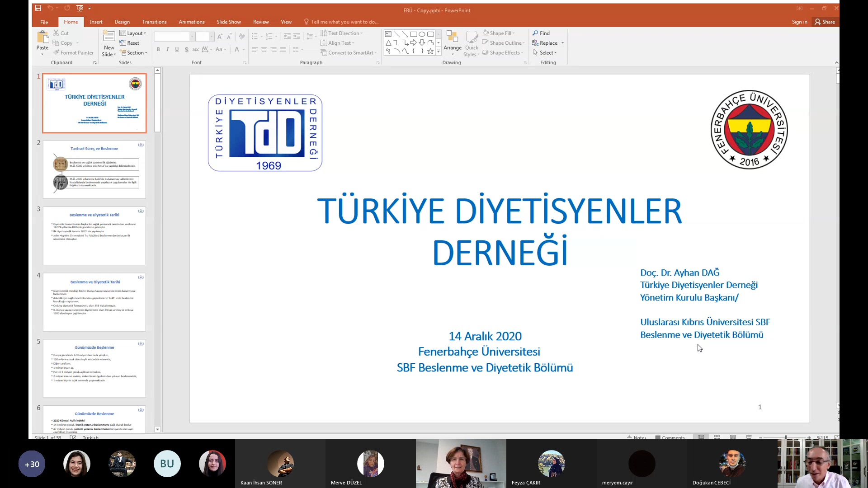Click Share icon button
Image resolution: width=868 pixels, height=488 pixels.
point(825,22)
